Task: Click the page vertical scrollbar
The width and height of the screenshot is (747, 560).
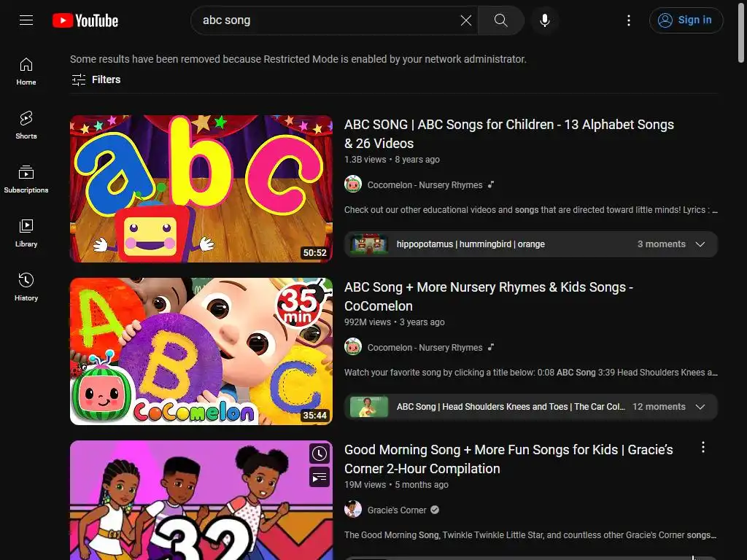Action: (741, 34)
